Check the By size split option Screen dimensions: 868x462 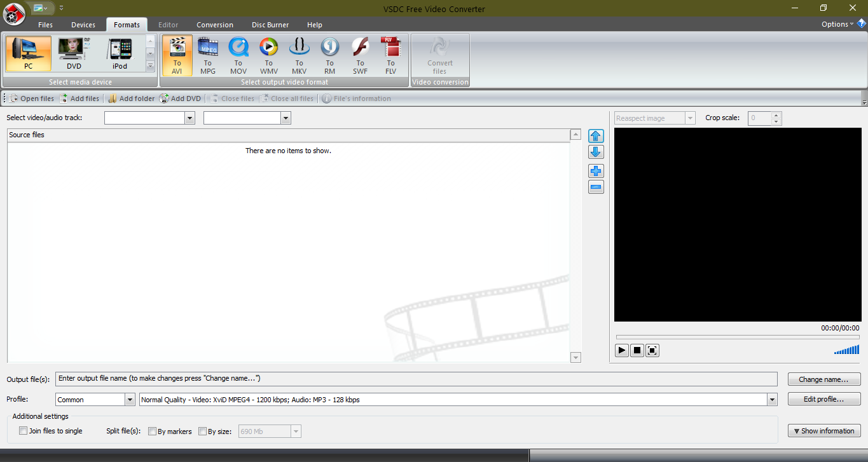[x=203, y=431]
